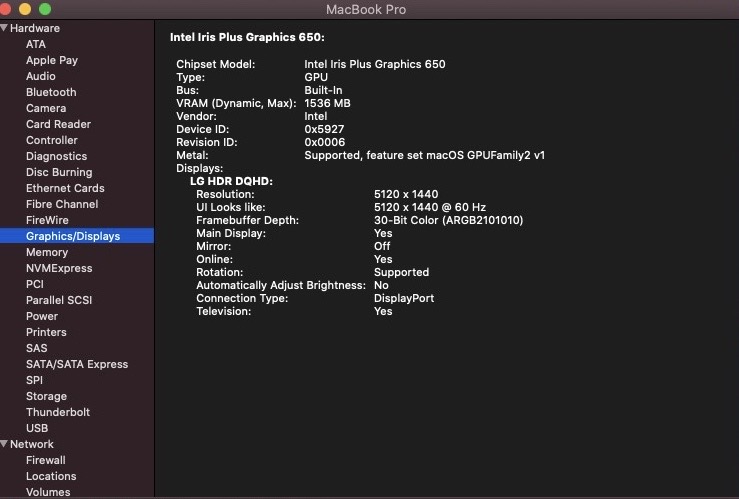Open USB device information

[37, 429]
